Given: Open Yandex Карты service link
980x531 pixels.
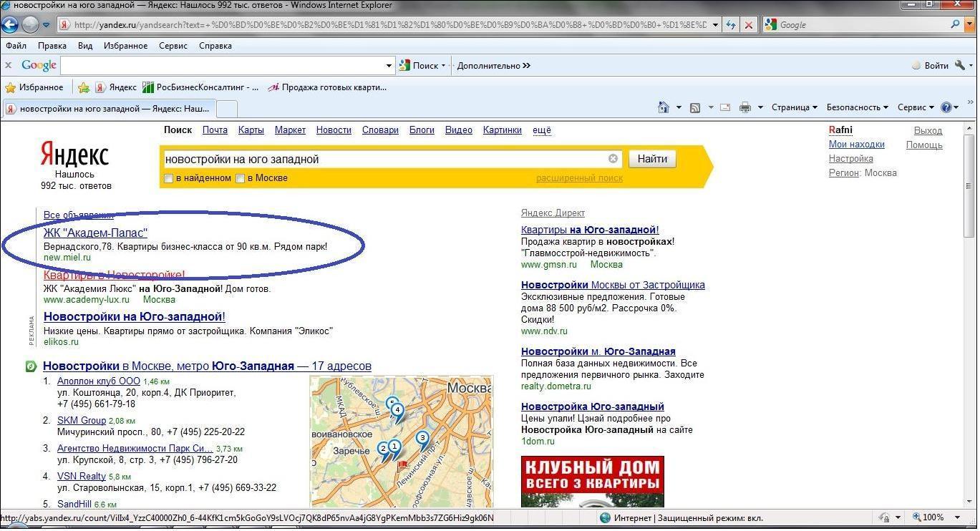Looking at the screenshot, I should [x=251, y=130].
